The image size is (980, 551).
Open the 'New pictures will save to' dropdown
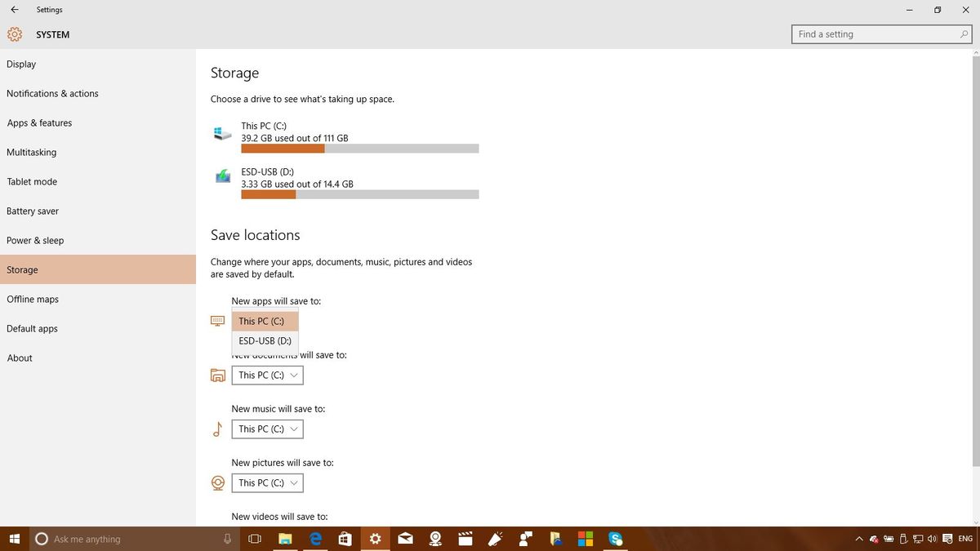[267, 482]
